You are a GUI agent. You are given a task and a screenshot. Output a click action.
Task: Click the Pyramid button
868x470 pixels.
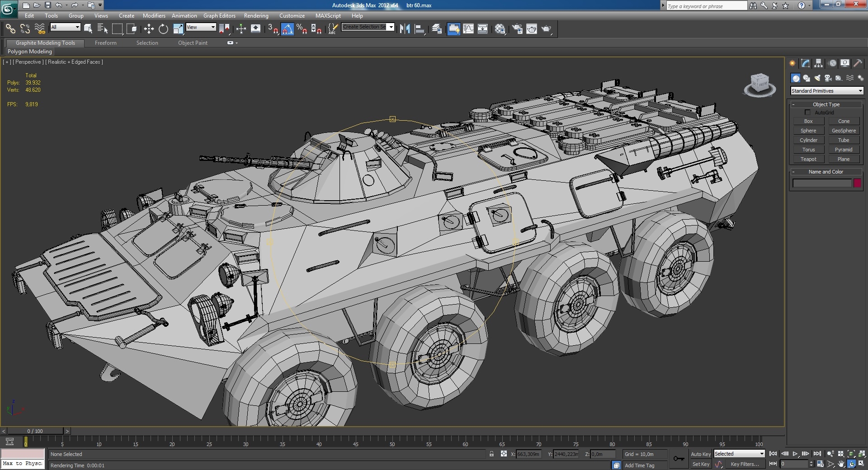(x=844, y=150)
